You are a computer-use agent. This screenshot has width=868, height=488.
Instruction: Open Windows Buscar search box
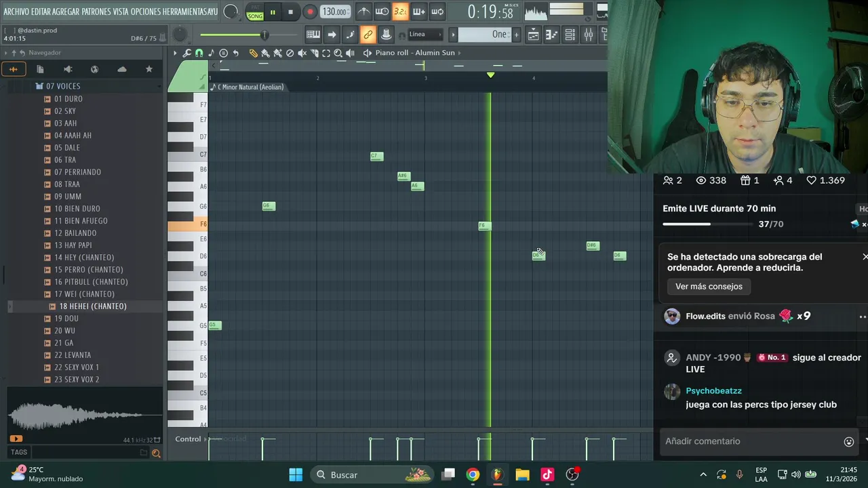(x=370, y=475)
